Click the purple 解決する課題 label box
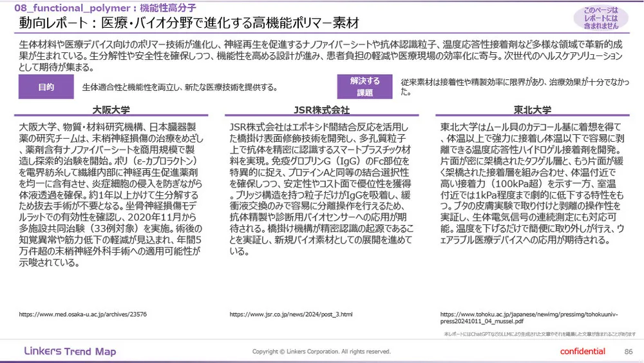Viewport: 644px width, 363px height. tap(365, 87)
